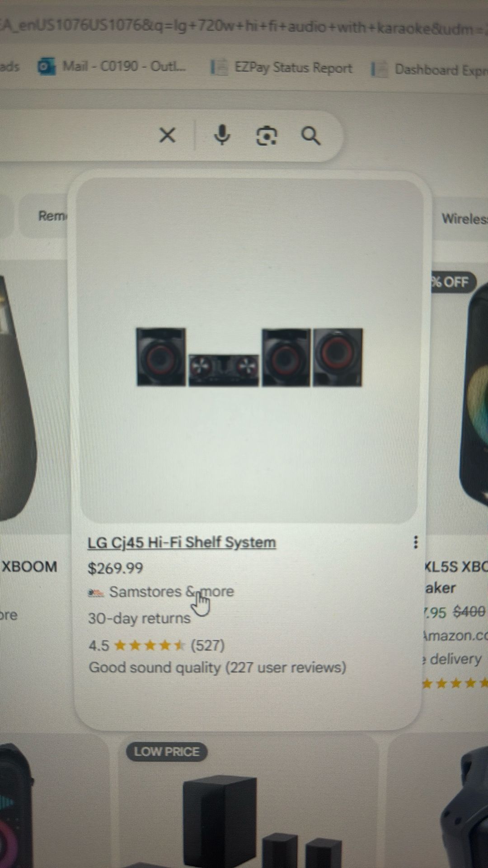
Task: Open LG Cj45 Hi-Fi Shelf System link
Action: pyautogui.click(x=182, y=542)
